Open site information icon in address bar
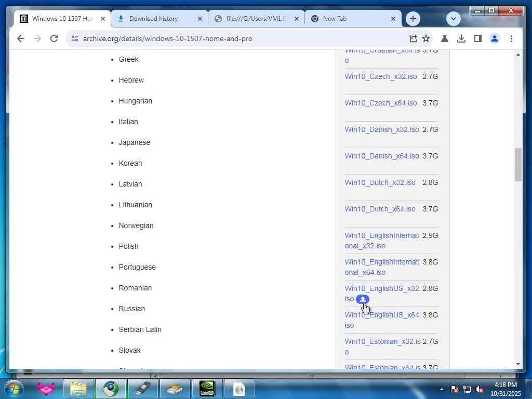The width and height of the screenshot is (532, 399). point(75,38)
